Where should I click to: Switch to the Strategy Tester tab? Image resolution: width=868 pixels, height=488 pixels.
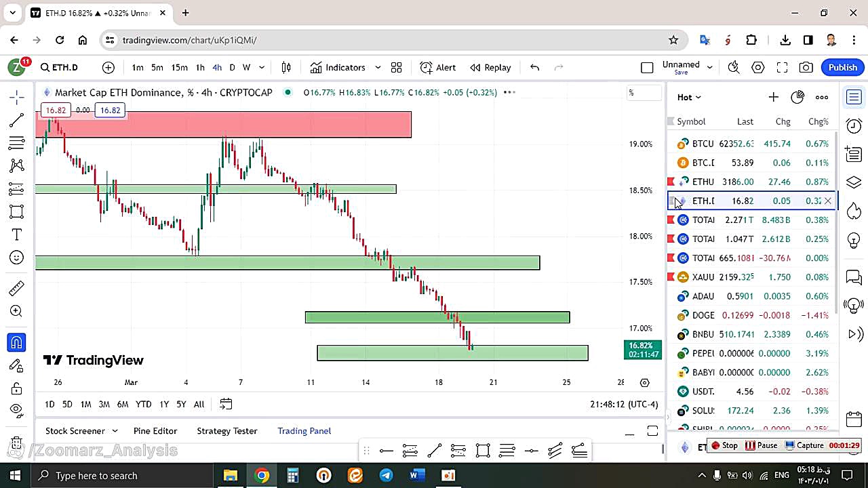coord(227,431)
